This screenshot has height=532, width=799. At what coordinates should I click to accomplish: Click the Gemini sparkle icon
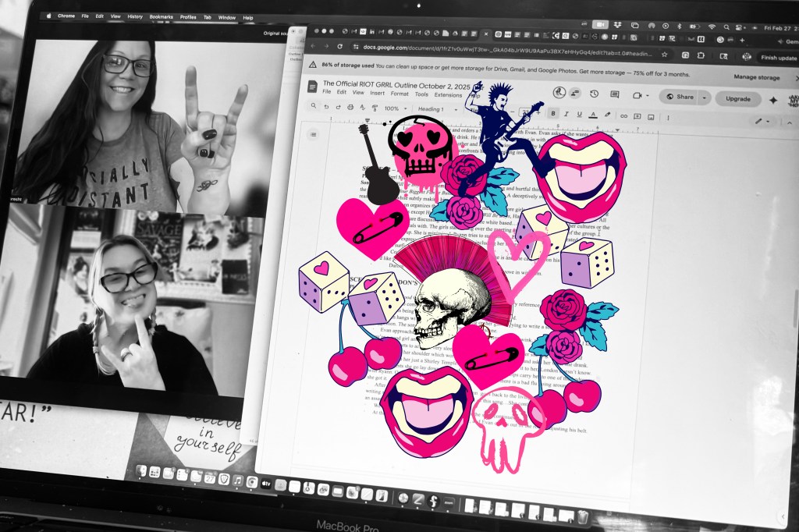773,100
